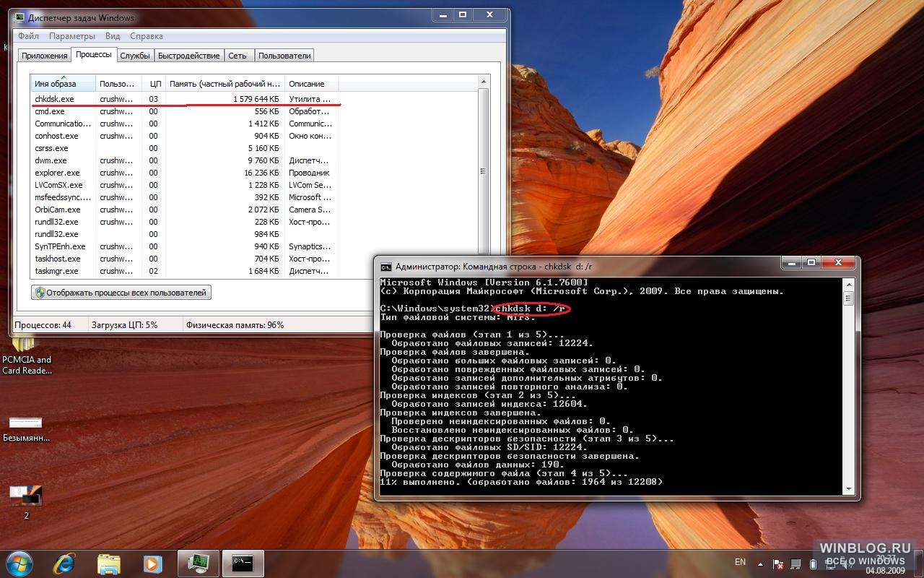Screen dimensions: 924x578
Task: Switch to the Службы tab
Action: pyautogui.click(x=135, y=56)
